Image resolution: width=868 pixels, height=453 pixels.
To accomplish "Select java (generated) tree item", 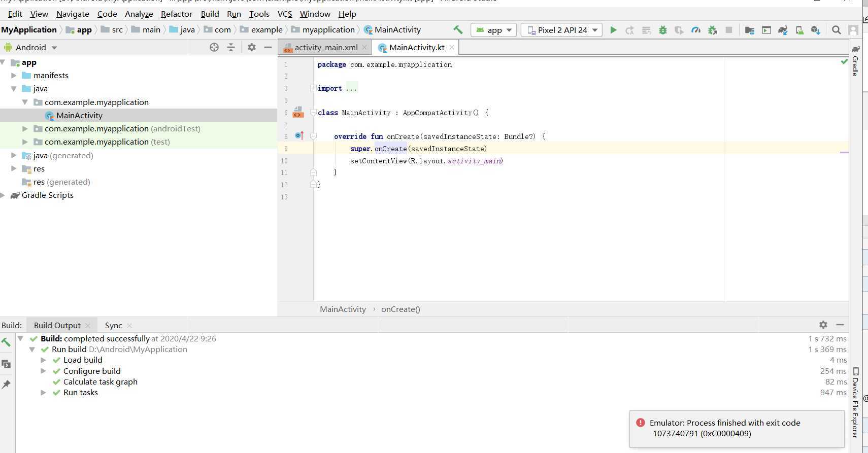I will 63,155.
